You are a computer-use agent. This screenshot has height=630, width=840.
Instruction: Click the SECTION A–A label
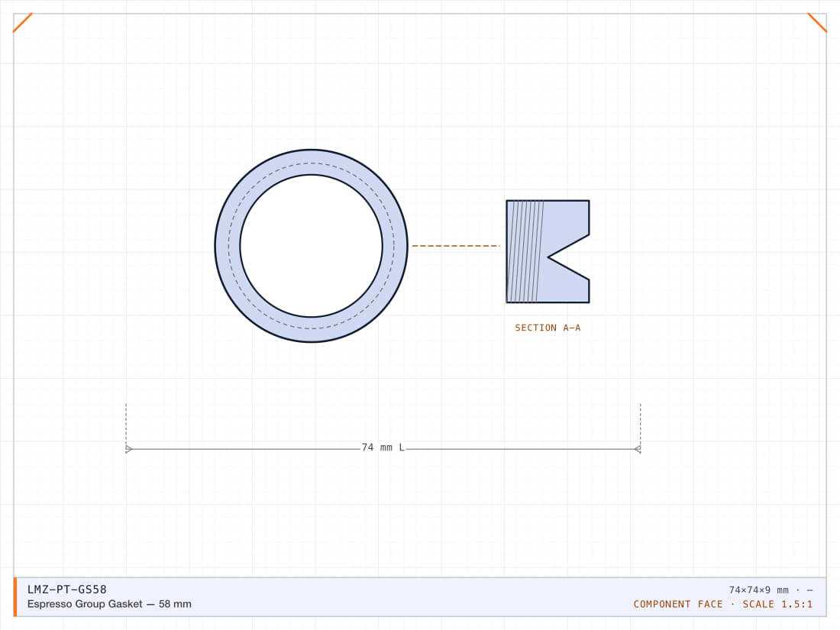click(548, 328)
